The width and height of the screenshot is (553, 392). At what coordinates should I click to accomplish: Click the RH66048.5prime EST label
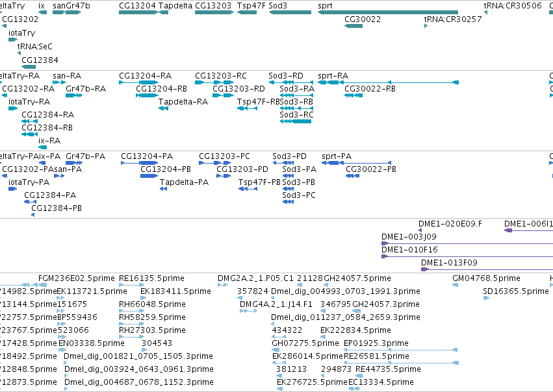click(152, 304)
